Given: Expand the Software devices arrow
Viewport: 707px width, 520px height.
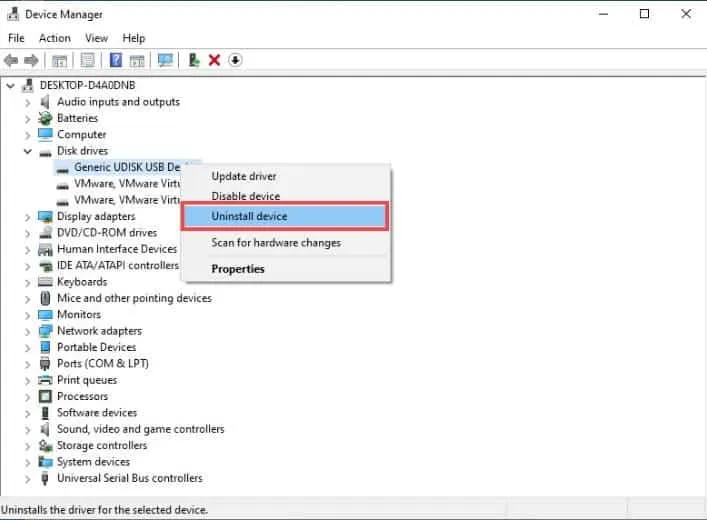Looking at the screenshot, I should 28,413.
